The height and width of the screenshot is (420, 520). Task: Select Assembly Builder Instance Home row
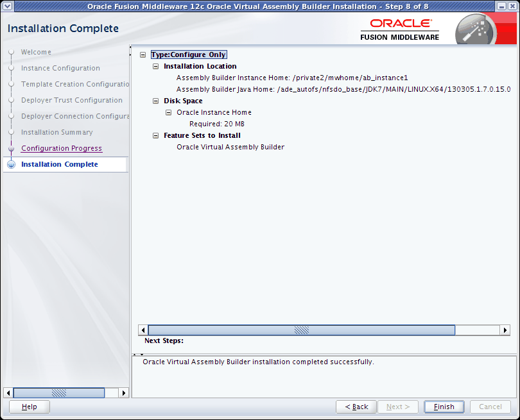292,78
